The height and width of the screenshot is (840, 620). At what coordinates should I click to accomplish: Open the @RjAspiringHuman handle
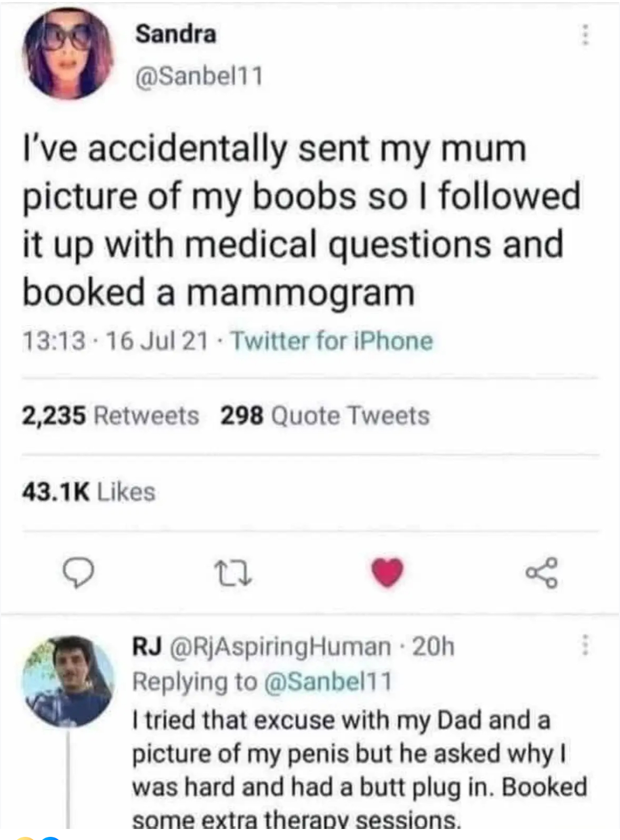[x=280, y=646]
